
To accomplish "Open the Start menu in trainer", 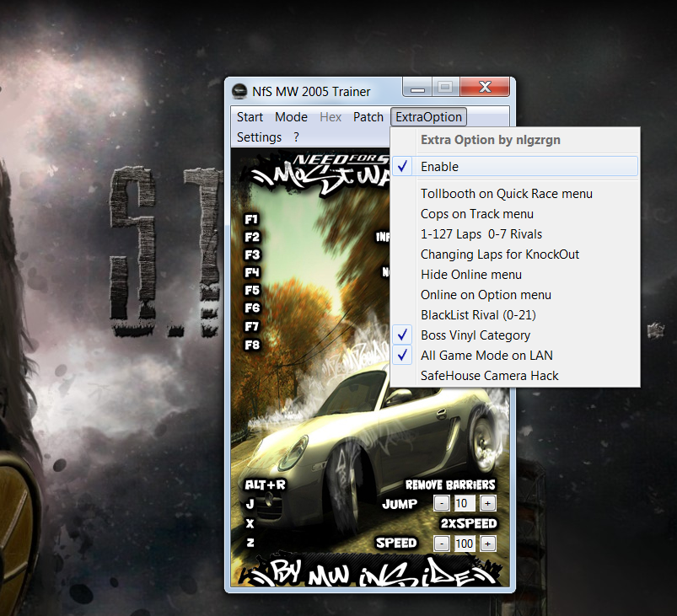I will tap(250, 117).
